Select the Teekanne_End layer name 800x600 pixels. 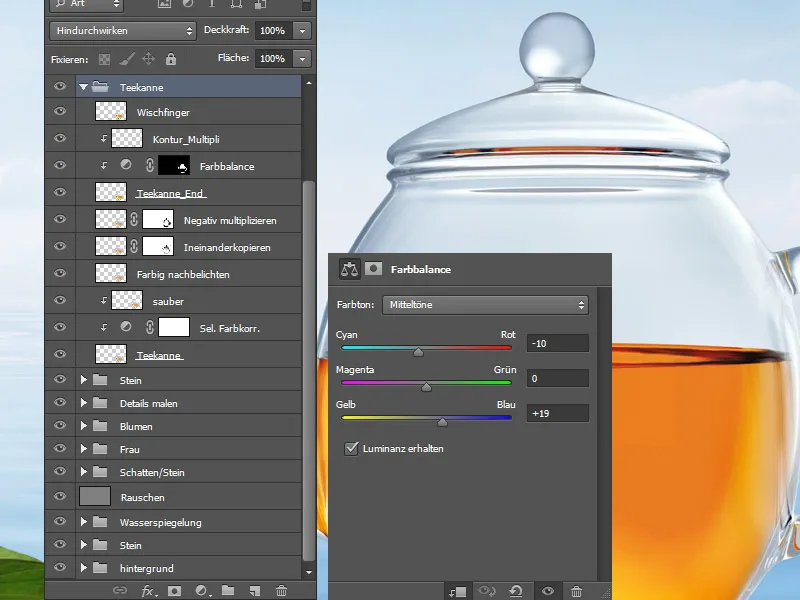point(171,193)
